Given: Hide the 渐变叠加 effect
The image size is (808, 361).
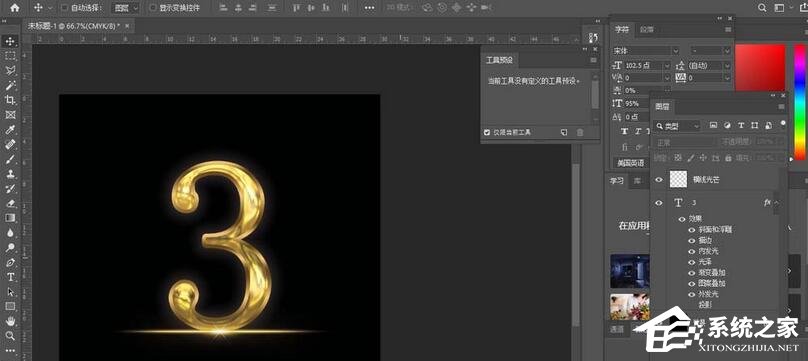Looking at the screenshot, I should (x=692, y=273).
